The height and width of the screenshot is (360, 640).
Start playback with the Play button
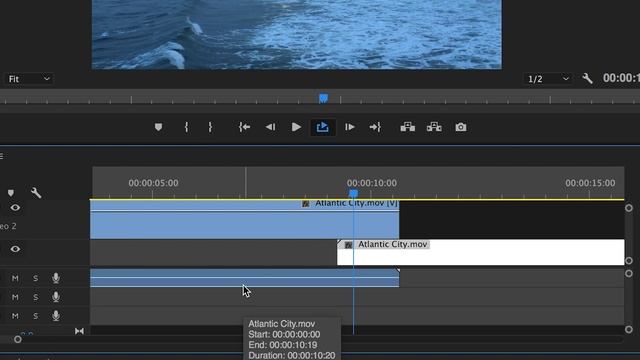pyautogui.click(x=296, y=127)
